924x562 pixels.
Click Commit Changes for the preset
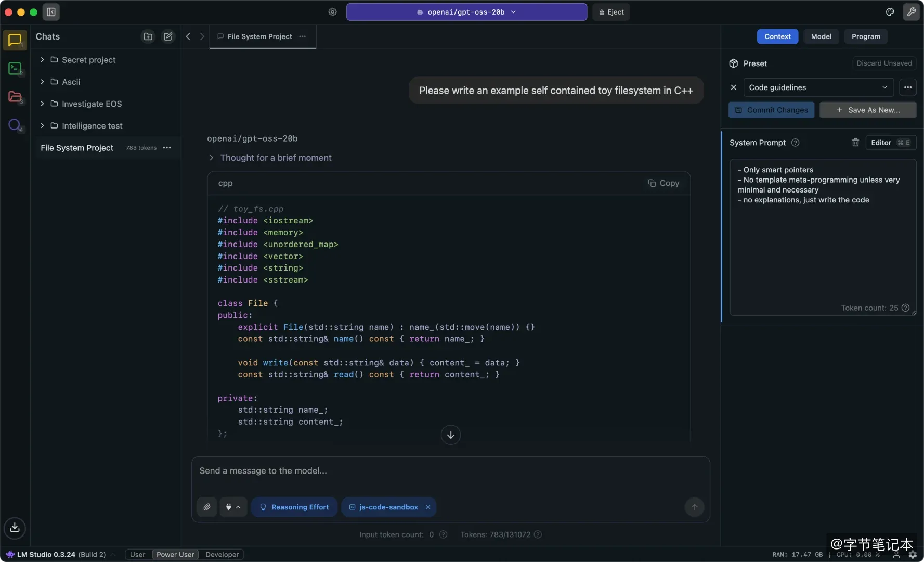point(771,110)
